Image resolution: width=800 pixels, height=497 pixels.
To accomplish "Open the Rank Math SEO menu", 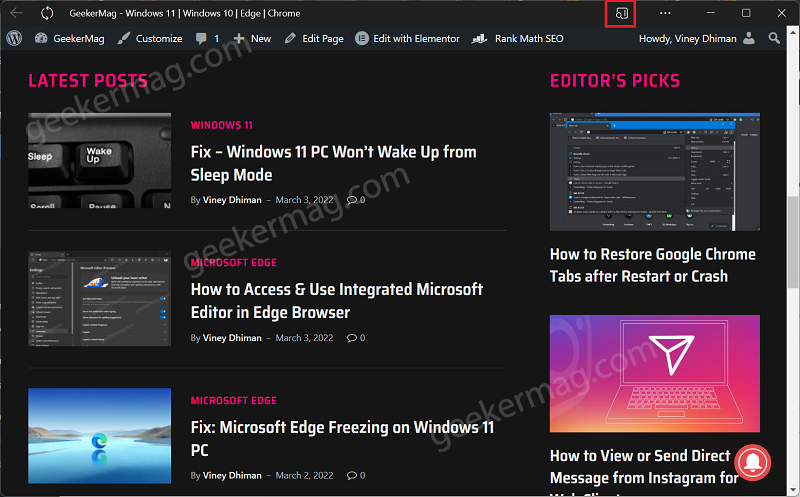I will [x=529, y=39].
